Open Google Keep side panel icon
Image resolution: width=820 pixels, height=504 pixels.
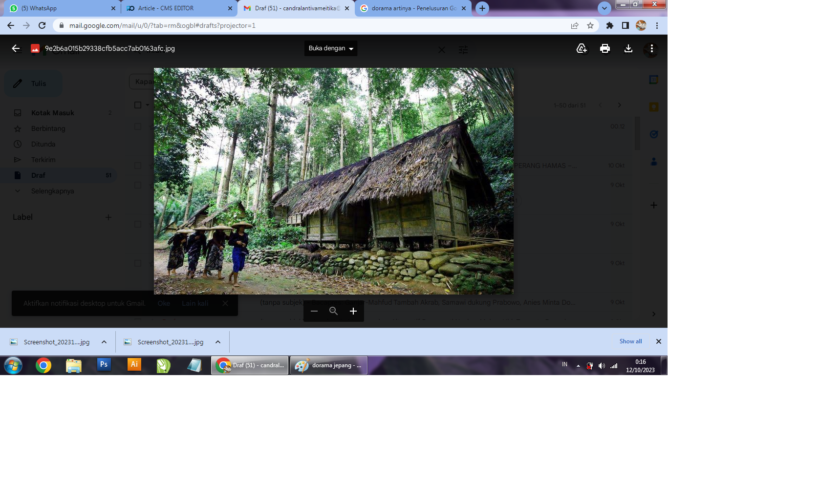click(653, 107)
